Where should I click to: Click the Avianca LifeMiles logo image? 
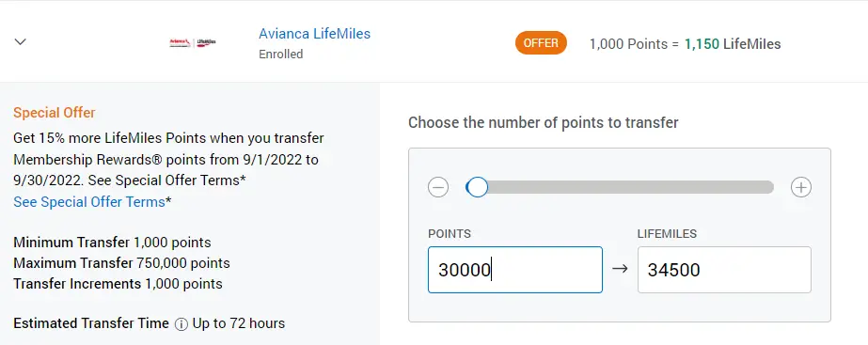tap(193, 42)
